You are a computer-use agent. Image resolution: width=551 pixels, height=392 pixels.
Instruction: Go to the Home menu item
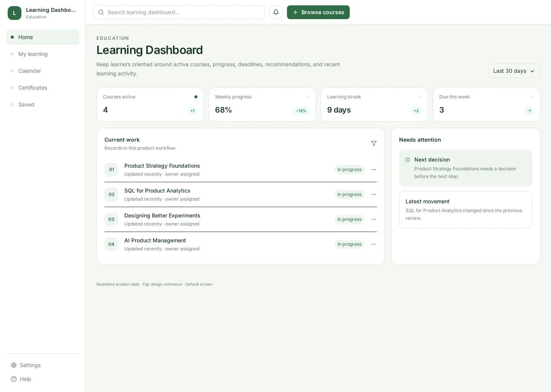pyautogui.click(x=42, y=37)
